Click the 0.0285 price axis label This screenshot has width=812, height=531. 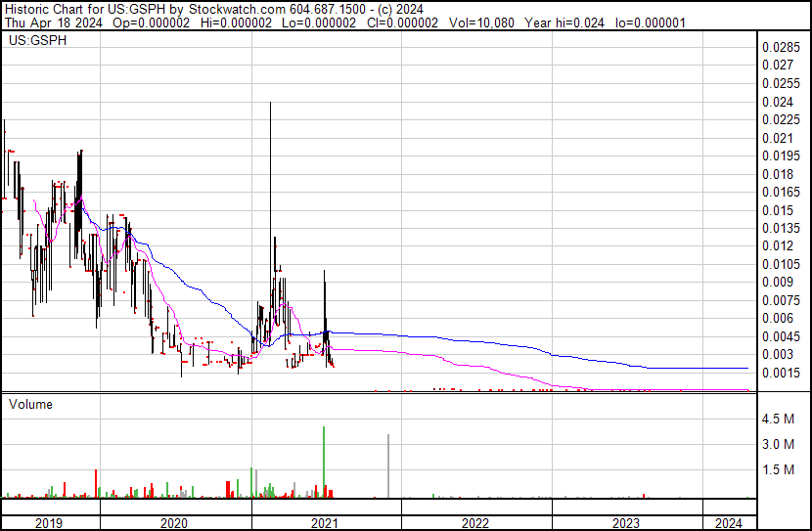pos(781,48)
